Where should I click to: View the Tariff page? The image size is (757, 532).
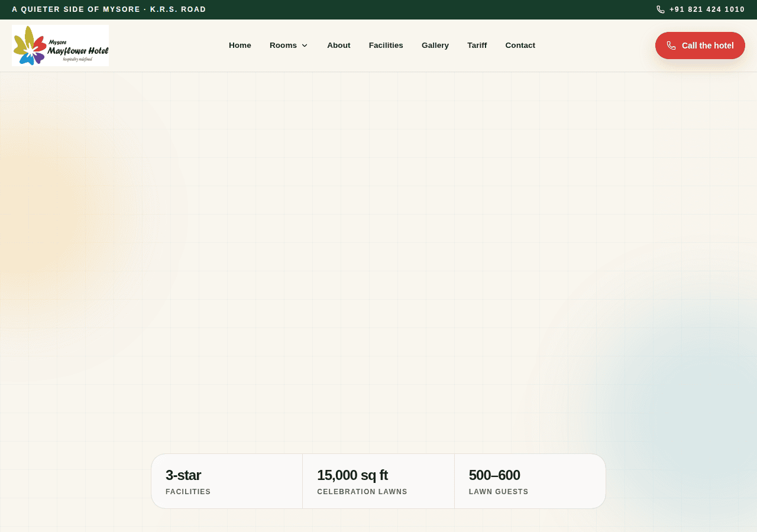477,46
